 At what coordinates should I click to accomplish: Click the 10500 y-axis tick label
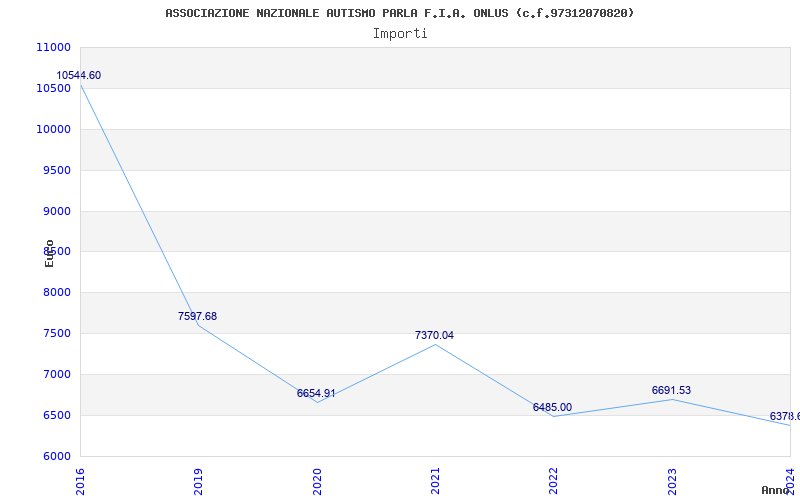53,88
